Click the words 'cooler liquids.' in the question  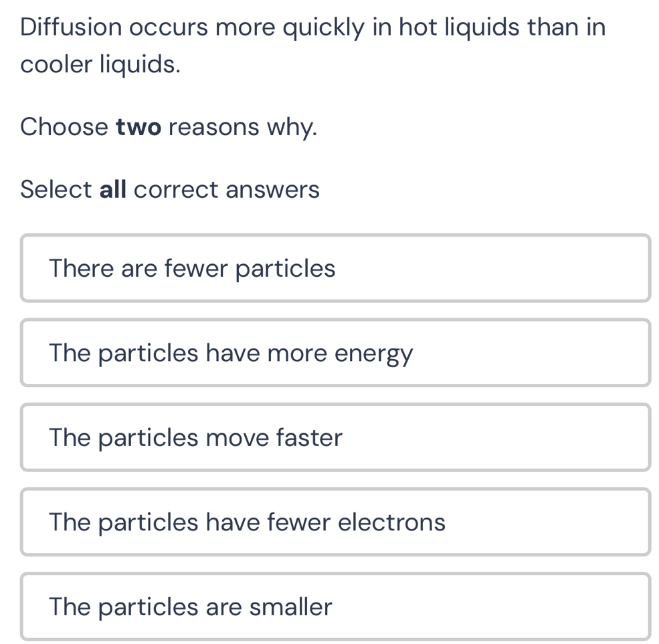tap(100, 64)
